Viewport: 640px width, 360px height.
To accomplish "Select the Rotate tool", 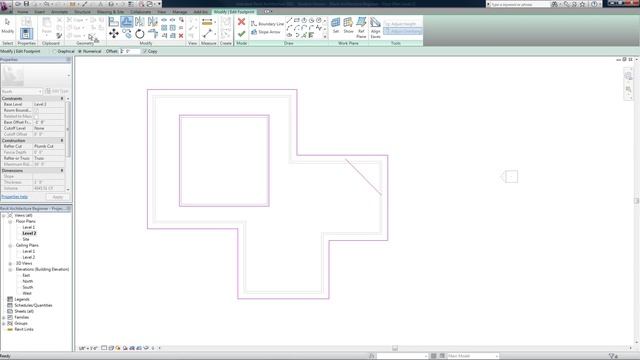I will [140, 34].
